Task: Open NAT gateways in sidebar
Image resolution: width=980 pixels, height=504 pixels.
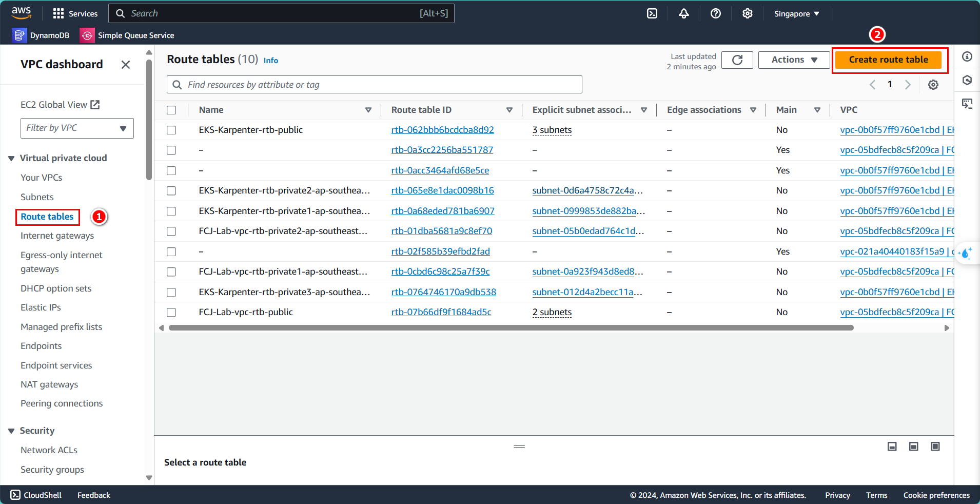Action: click(x=49, y=384)
